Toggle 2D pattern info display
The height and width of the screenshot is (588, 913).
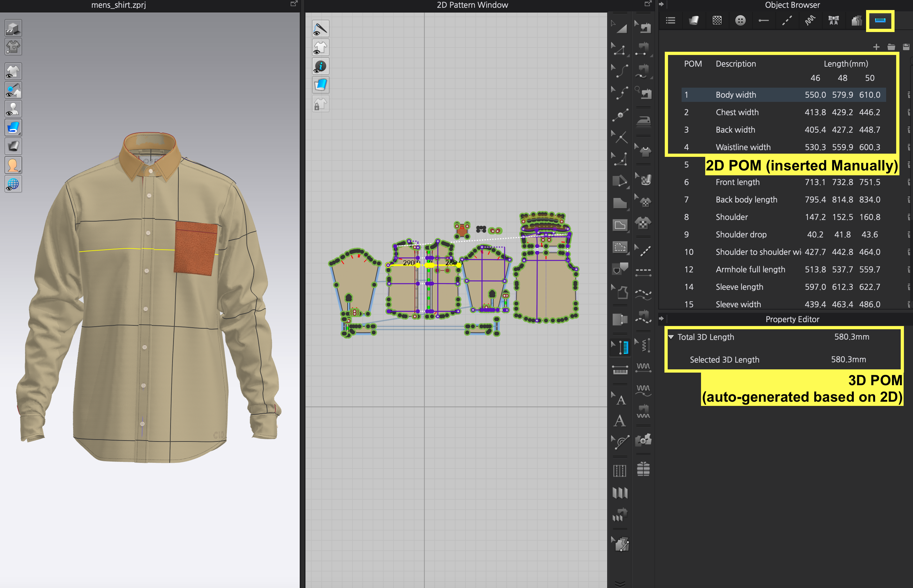click(320, 66)
